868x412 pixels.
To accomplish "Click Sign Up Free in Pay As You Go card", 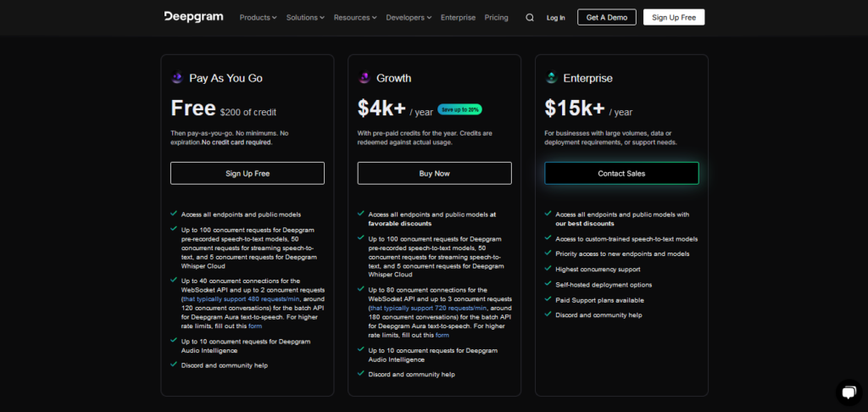I will [x=248, y=173].
